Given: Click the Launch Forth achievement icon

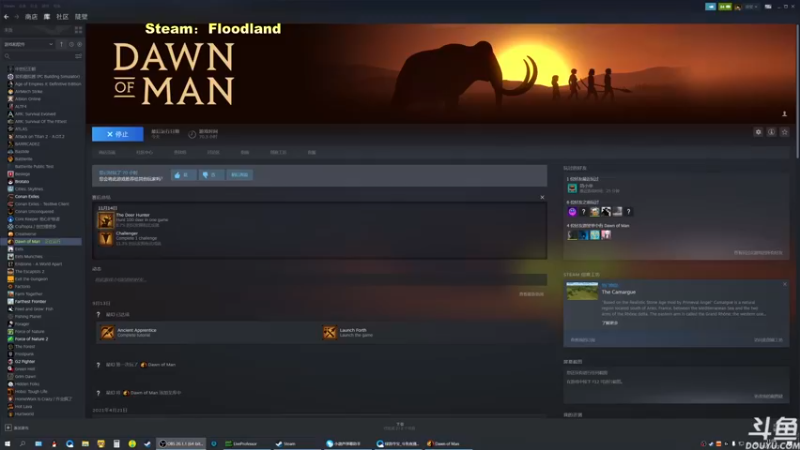Looking at the screenshot, I should [x=330, y=333].
